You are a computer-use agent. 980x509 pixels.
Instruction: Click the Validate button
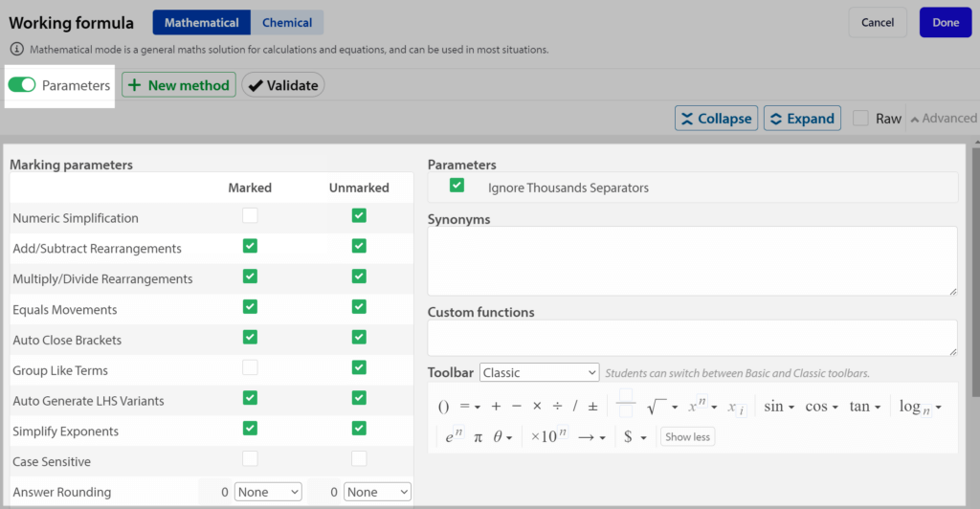[283, 85]
